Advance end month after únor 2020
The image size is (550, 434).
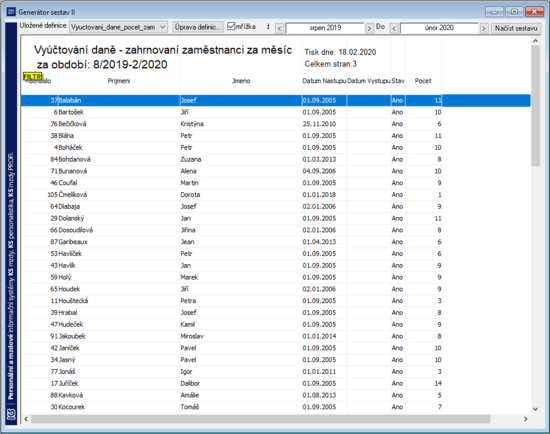pos(484,28)
